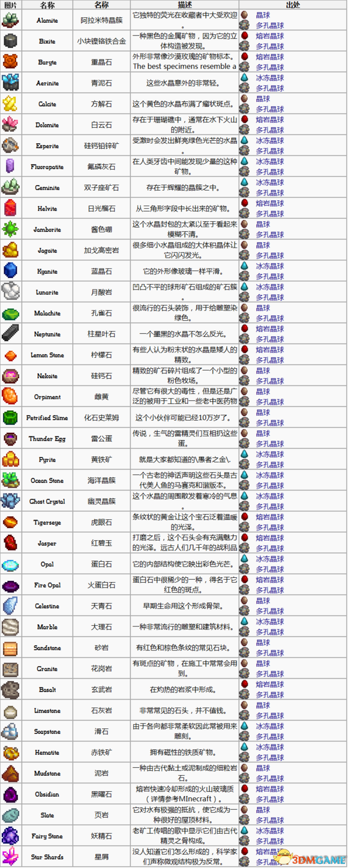
Task: Click the Alamite mineral icon
Action: click(10, 20)
